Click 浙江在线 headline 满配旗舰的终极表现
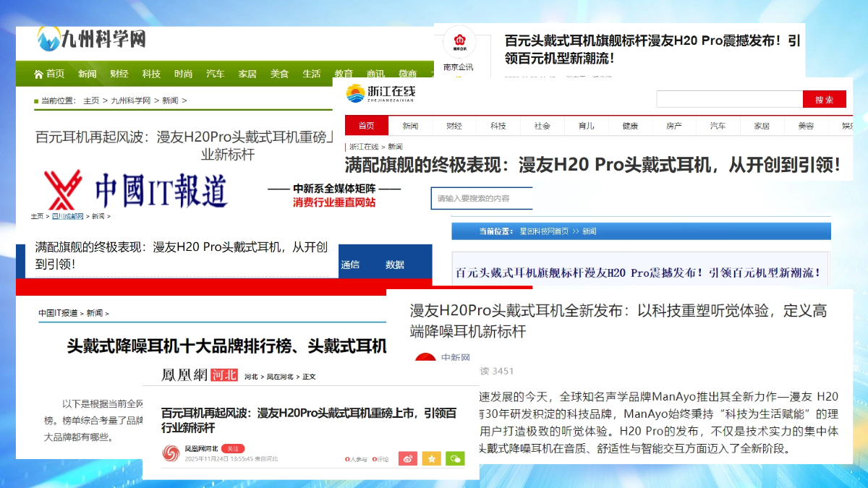The height and width of the screenshot is (488, 868). (593, 166)
